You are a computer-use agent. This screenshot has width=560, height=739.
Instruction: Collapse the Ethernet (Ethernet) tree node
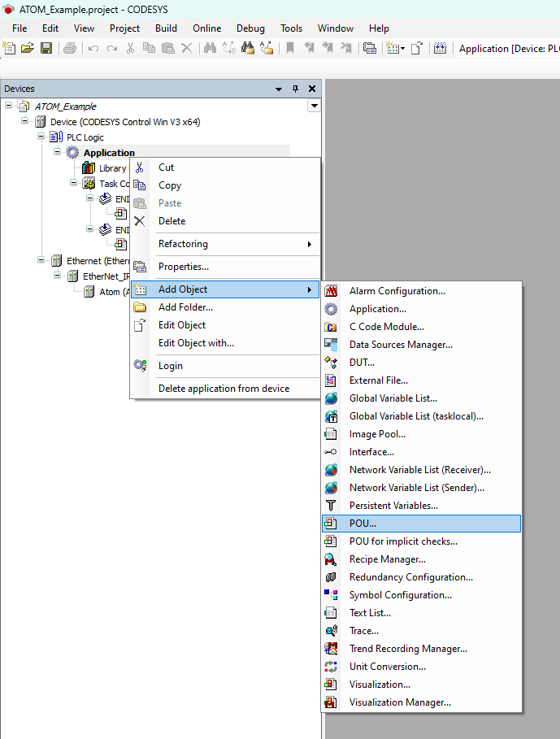click(x=41, y=260)
